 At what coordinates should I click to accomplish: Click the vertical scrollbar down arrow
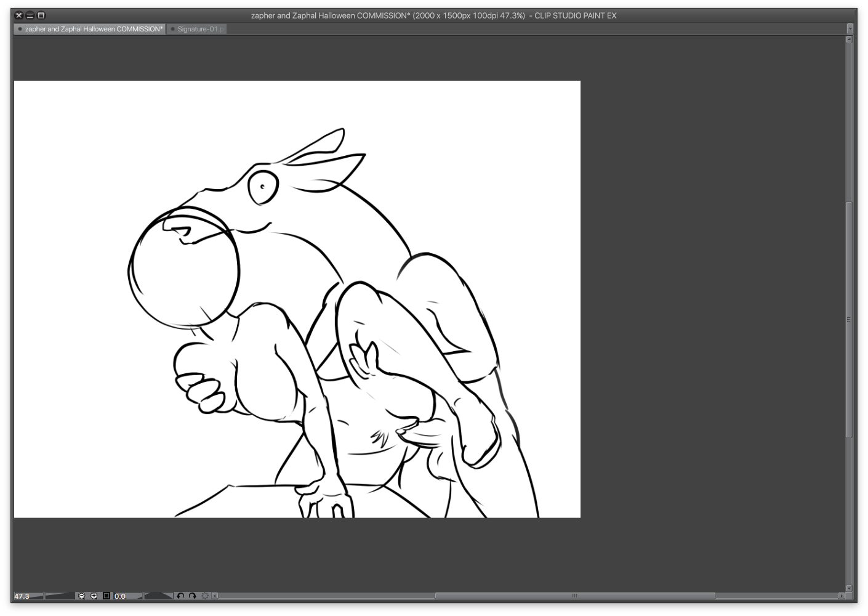click(849, 588)
